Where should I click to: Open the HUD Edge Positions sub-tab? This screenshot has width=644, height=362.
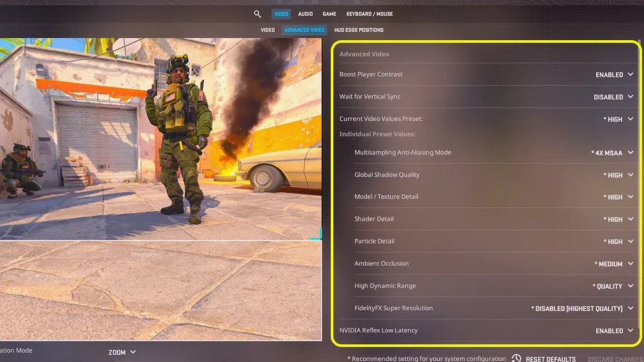[x=359, y=30]
